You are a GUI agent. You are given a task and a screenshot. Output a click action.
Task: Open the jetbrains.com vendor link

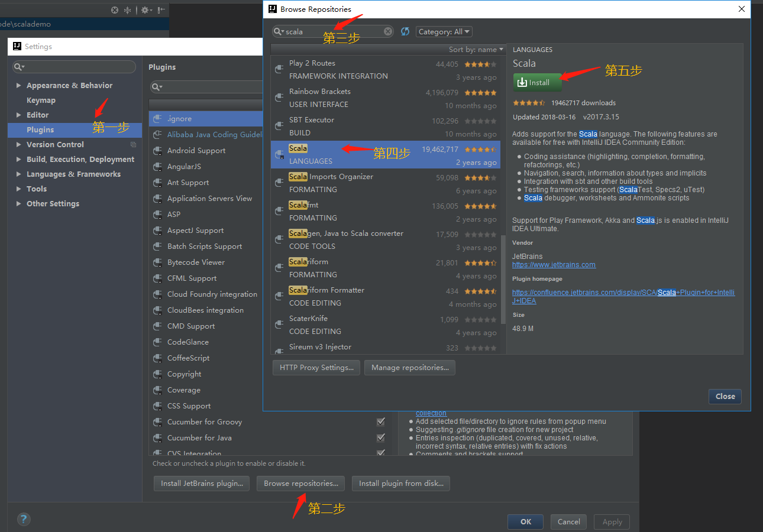554,265
